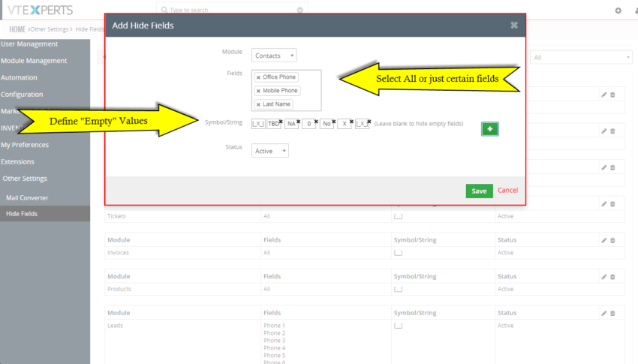
Task: Collapse Other Settings sidebar section
Action: pos(25,179)
